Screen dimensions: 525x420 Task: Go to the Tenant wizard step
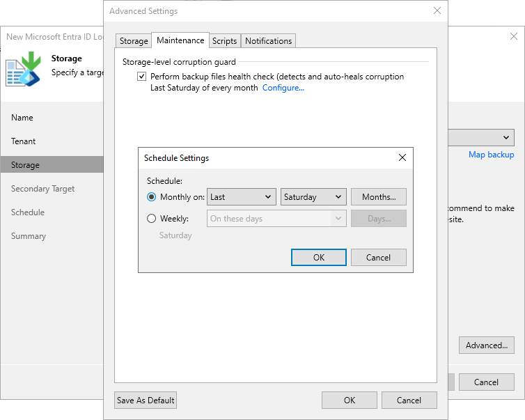tap(24, 141)
